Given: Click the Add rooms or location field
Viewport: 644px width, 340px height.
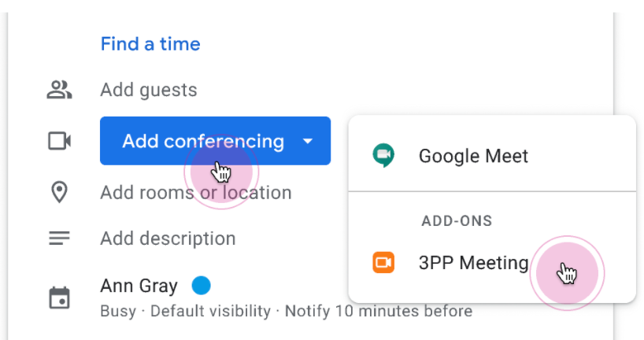Looking at the screenshot, I should [x=196, y=193].
